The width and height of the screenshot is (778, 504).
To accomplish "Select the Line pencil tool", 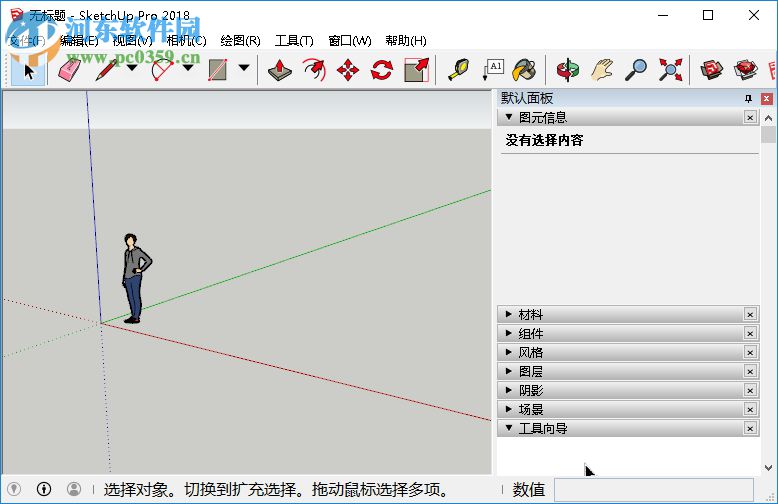I will 107,70.
